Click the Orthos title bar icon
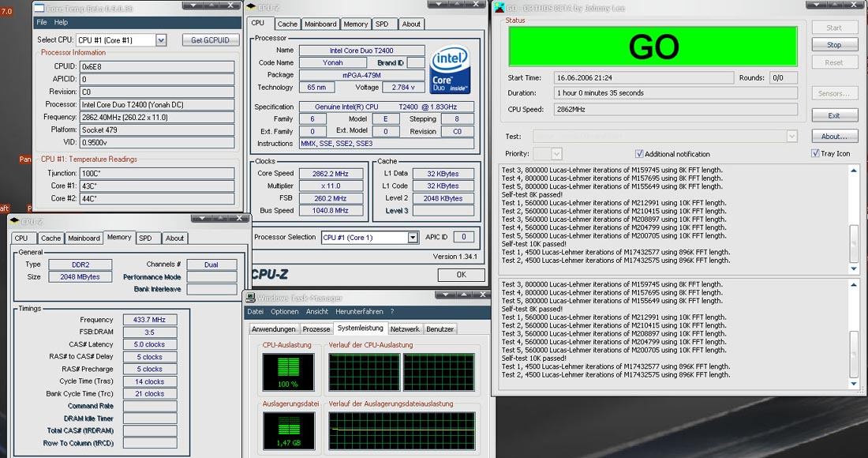 coord(498,8)
